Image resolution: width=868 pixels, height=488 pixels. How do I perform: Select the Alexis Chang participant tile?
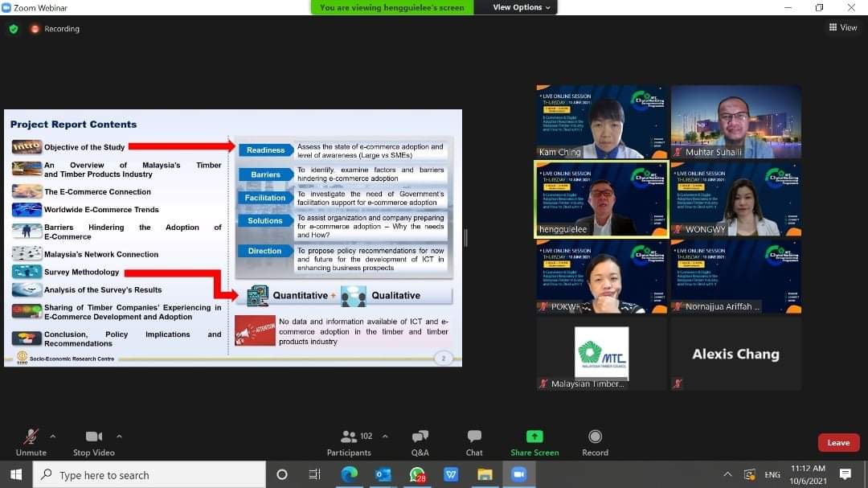(x=735, y=354)
